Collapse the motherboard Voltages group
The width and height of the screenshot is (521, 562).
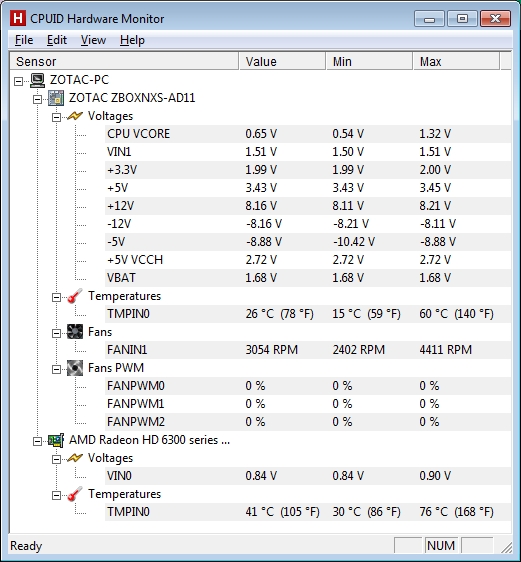click(56, 117)
